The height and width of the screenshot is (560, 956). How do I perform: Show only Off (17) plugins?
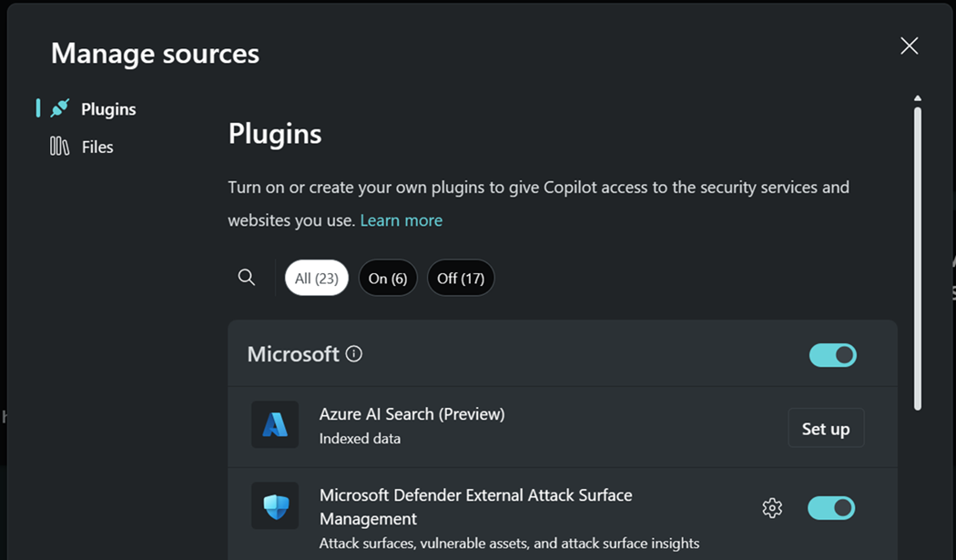(x=461, y=277)
